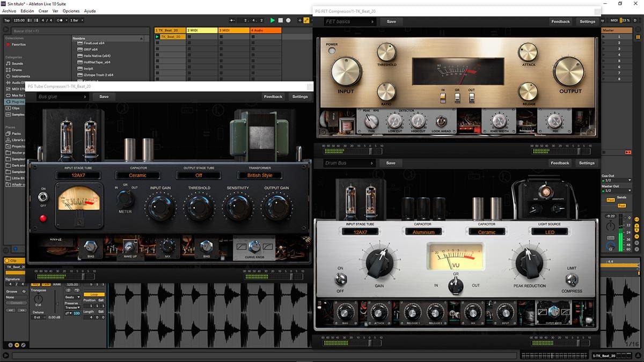Flip the Tube Compressor MAKE UP switch
Viewport: 644px width, 362px height.
point(129,246)
